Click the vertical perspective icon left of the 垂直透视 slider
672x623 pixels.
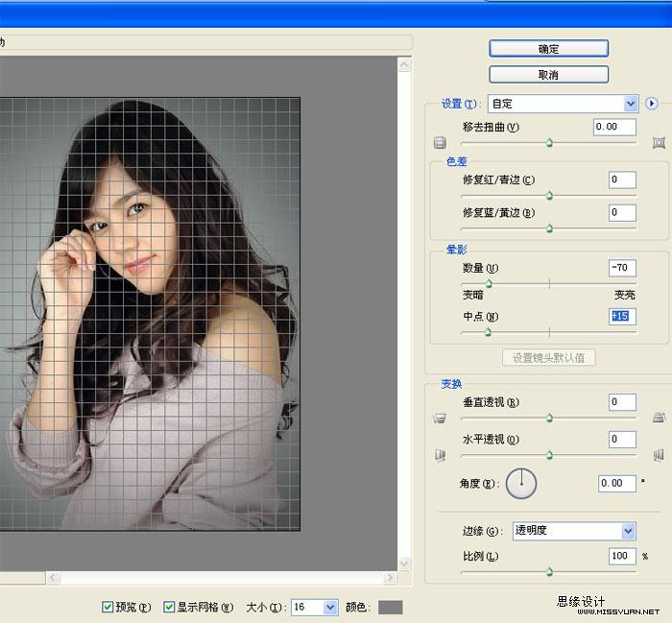click(x=440, y=418)
